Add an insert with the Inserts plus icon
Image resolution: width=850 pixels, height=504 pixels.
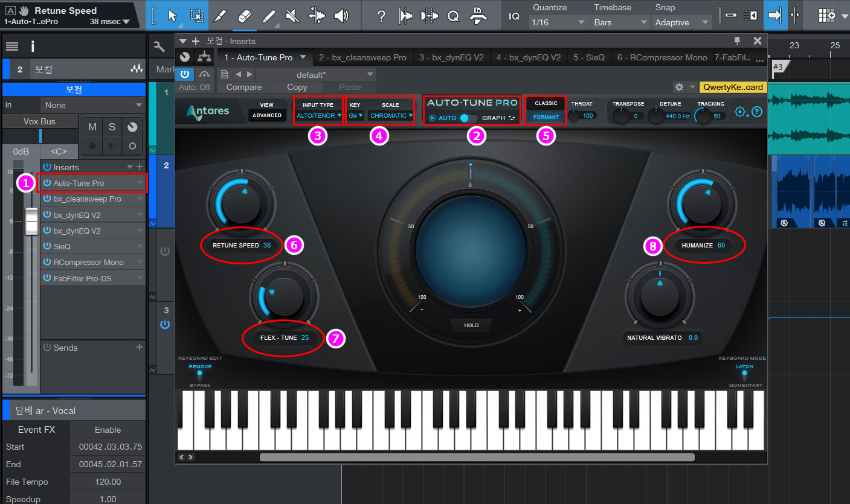pyautogui.click(x=140, y=167)
